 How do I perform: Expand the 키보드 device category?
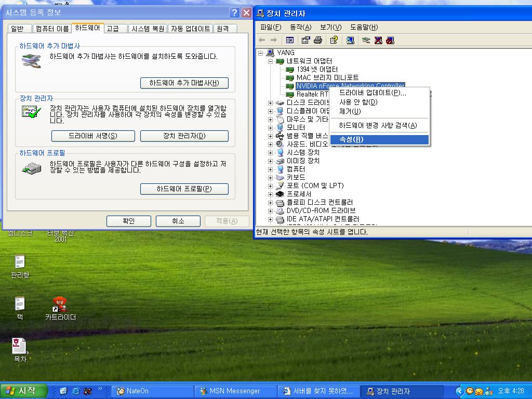[x=270, y=177]
